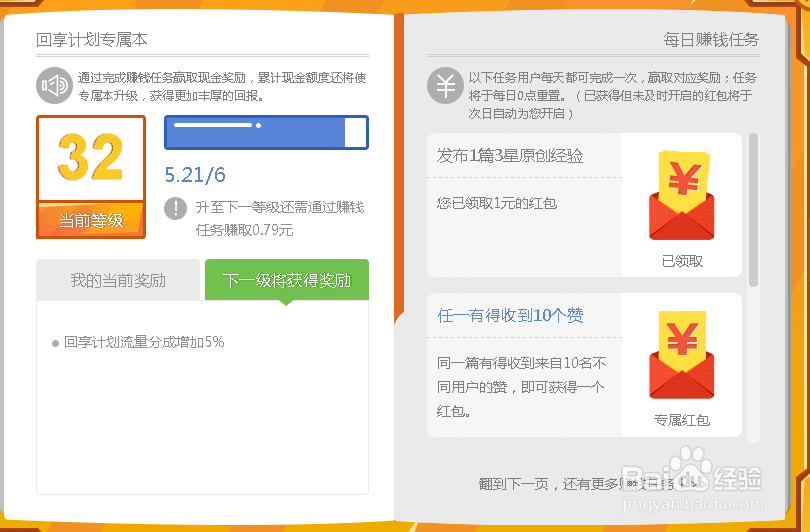
Task: Click the 5.21/6 progress value
Action: click(195, 175)
